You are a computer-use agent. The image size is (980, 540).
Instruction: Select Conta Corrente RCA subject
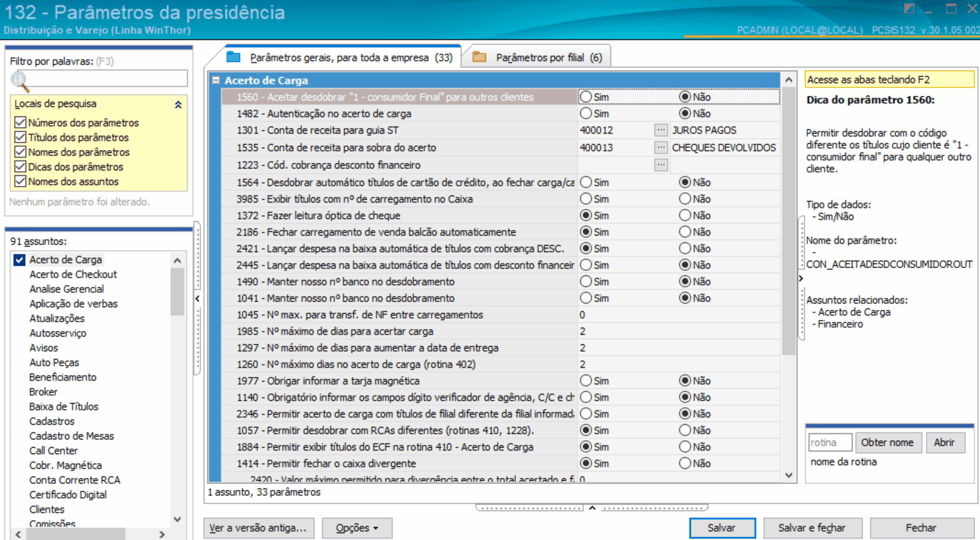coord(75,480)
